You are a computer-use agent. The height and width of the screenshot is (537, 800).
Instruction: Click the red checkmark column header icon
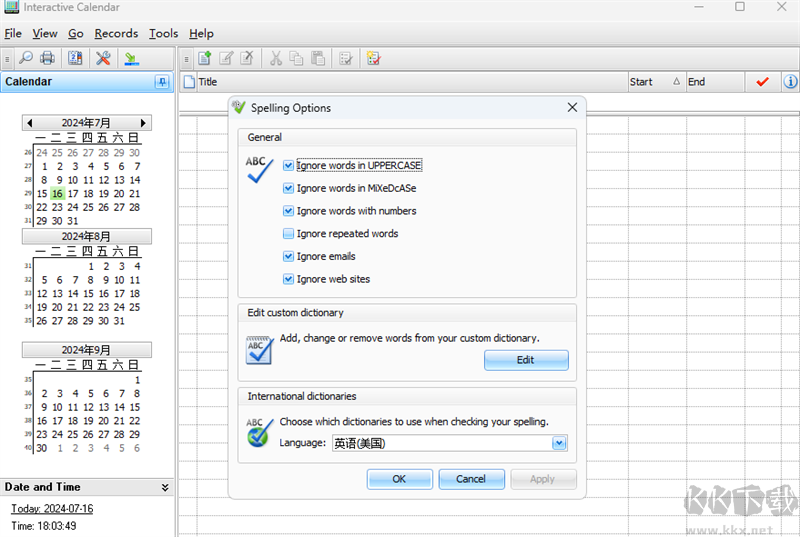[x=762, y=82]
